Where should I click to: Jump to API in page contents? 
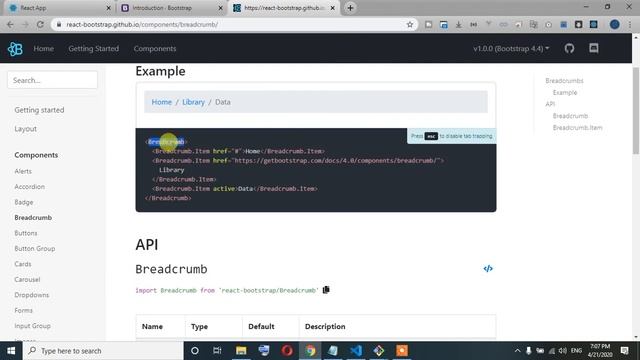550,104
